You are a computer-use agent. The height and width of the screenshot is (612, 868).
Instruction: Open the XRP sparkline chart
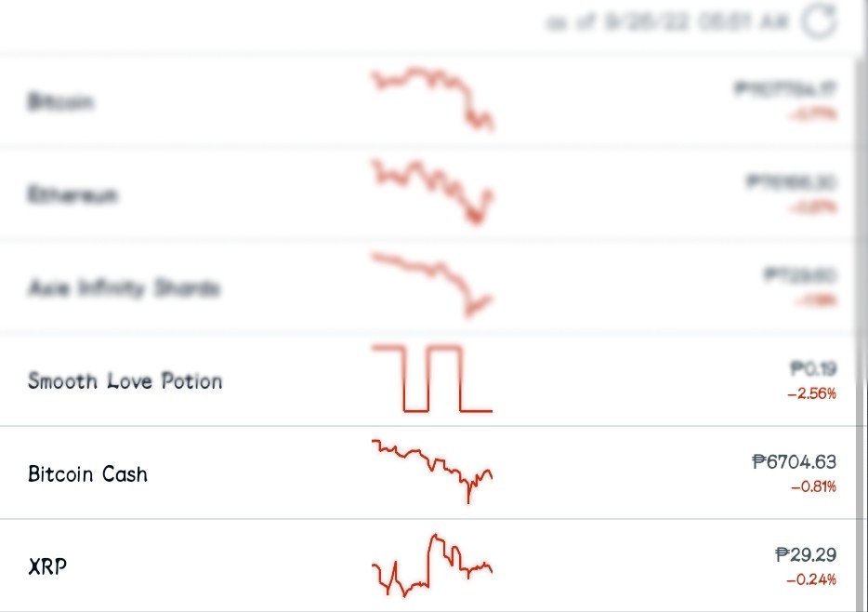click(432, 565)
